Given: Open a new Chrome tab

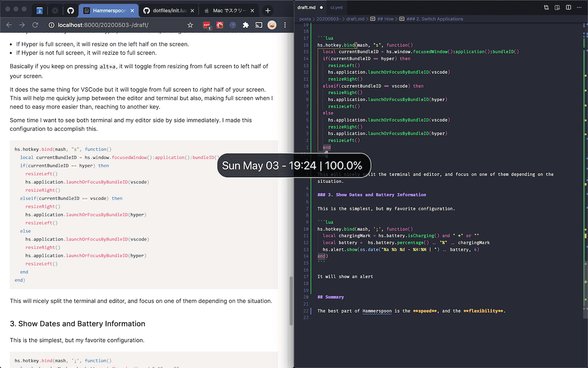Looking at the screenshot, I should point(267,10).
